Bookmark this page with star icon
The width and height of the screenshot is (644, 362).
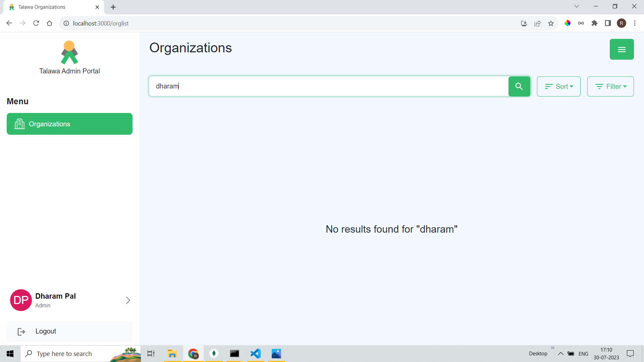[551, 23]
